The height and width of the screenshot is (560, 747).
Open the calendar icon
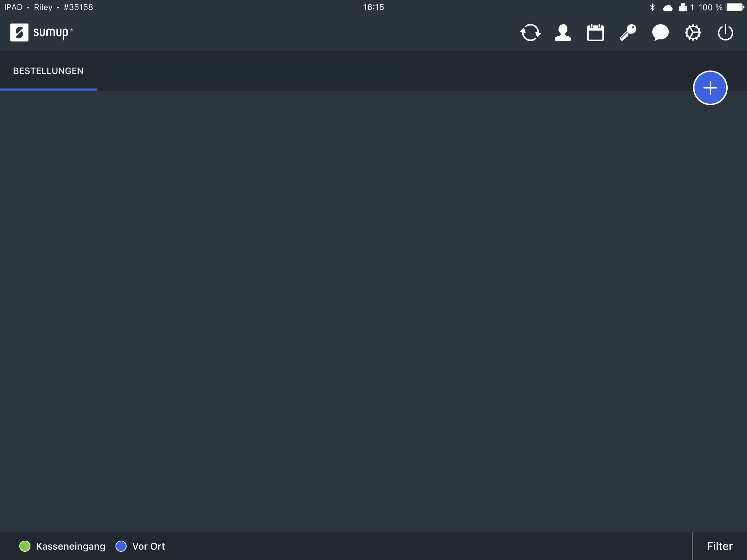(x=595, y=33)
